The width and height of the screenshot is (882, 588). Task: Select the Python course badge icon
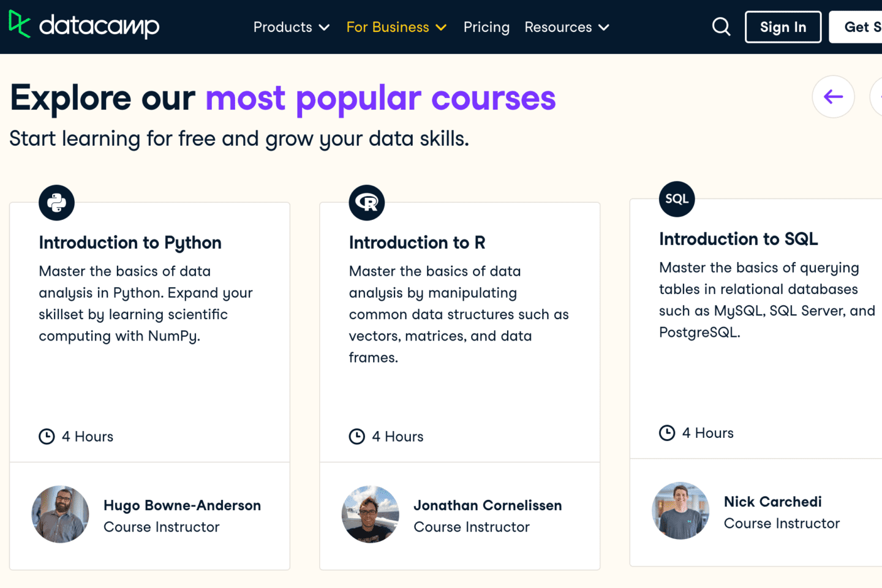(x=56, y=202)
